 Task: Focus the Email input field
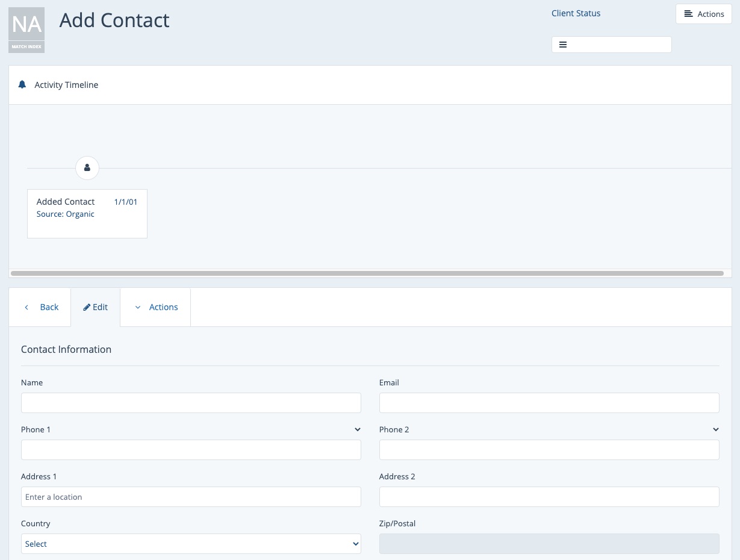[x=549, y=403]
